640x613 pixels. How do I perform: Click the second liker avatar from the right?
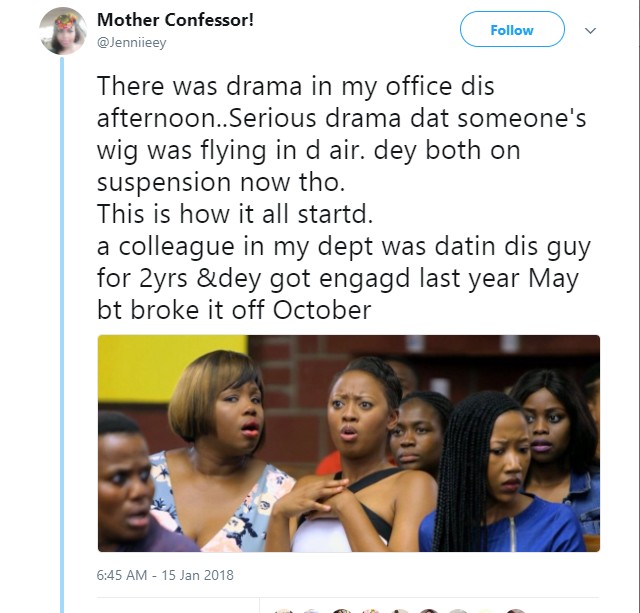486,609
